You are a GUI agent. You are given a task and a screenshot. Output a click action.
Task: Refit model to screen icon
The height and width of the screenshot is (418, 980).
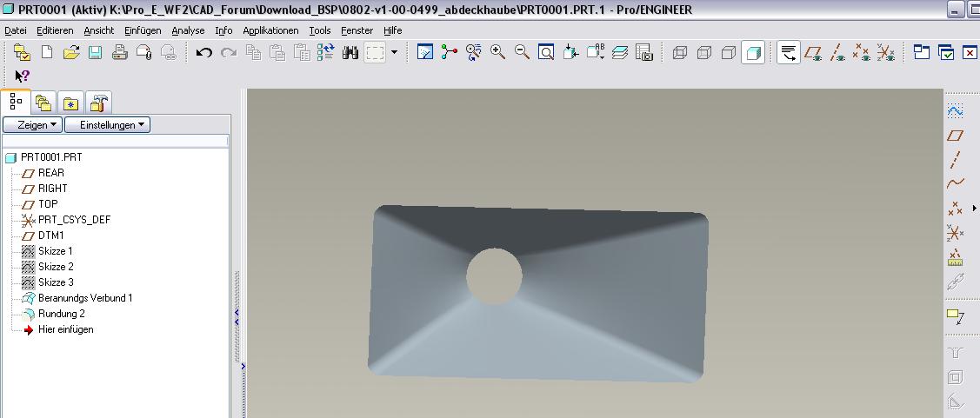pyautogui.click(x=546, y=52)
